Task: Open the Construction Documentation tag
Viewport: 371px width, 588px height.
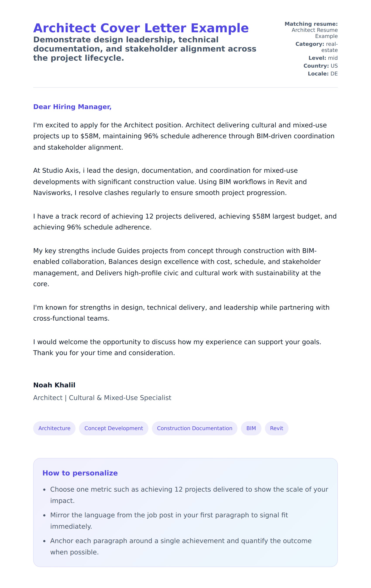Action: [x=194, y=428]
